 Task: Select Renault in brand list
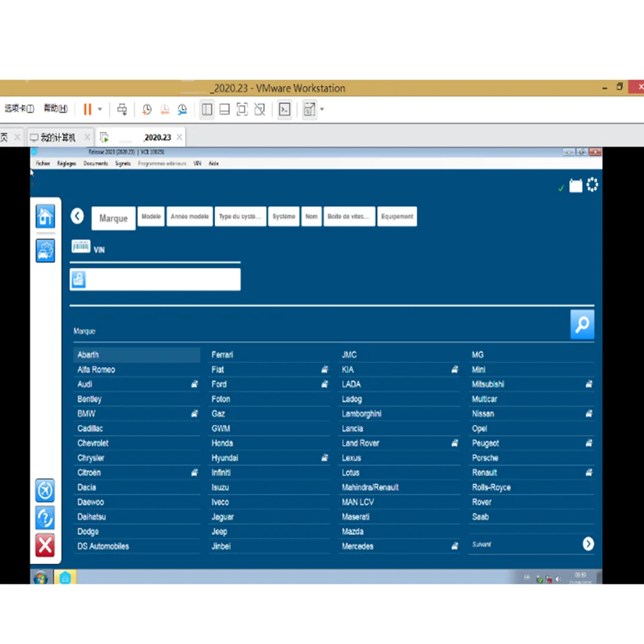pos(531,473)
